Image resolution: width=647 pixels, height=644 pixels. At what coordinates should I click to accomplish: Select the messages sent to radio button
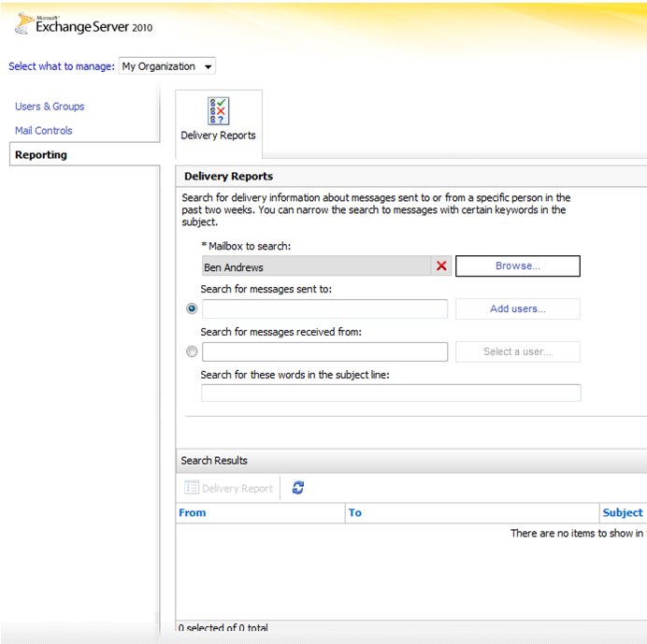[x=192, y=308]
